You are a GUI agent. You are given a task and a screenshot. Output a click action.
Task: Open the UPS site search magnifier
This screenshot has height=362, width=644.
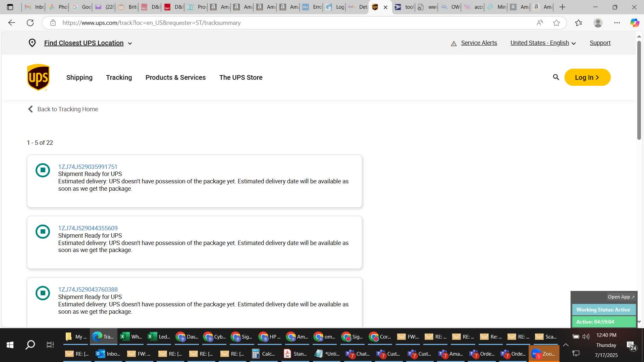click(556, 77)
